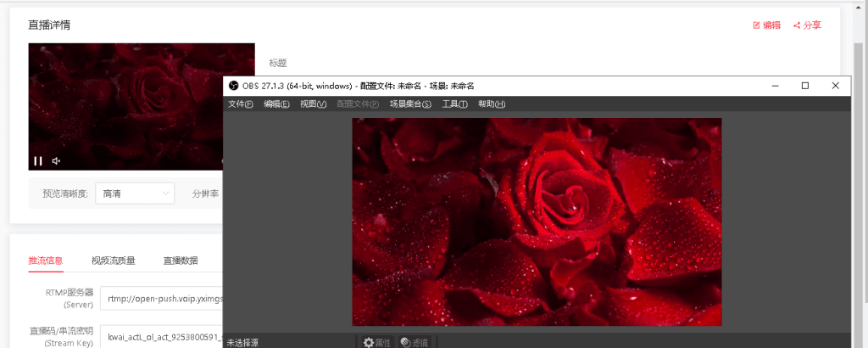The height and width of the screenshot is (348, 868).
Task: Click the OBS logo in title bar
Action: click(x=233, y=86)
